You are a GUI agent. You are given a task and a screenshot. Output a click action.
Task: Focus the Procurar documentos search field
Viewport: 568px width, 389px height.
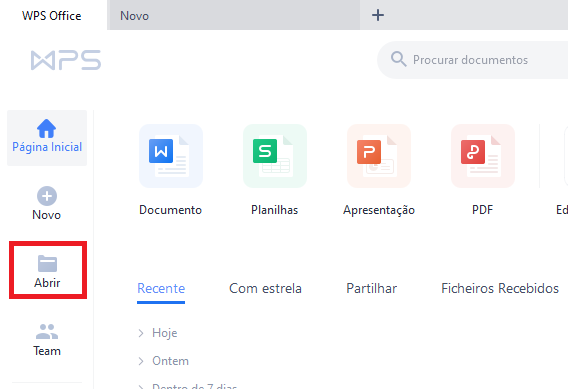(473, 60)
